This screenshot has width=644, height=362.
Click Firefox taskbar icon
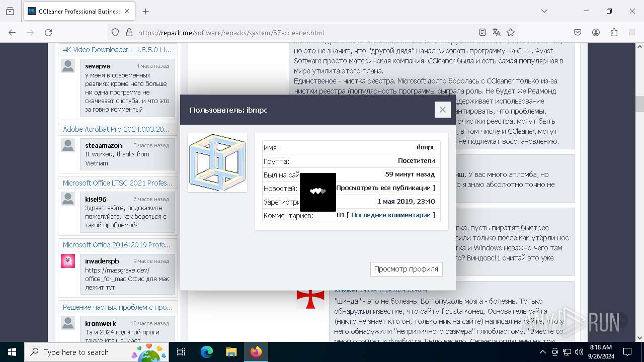256,352
